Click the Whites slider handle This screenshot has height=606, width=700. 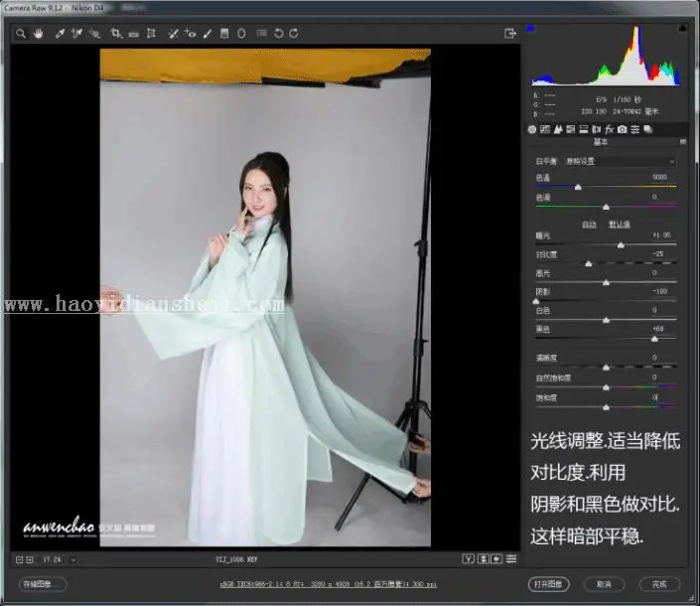(x=607, y=320)
